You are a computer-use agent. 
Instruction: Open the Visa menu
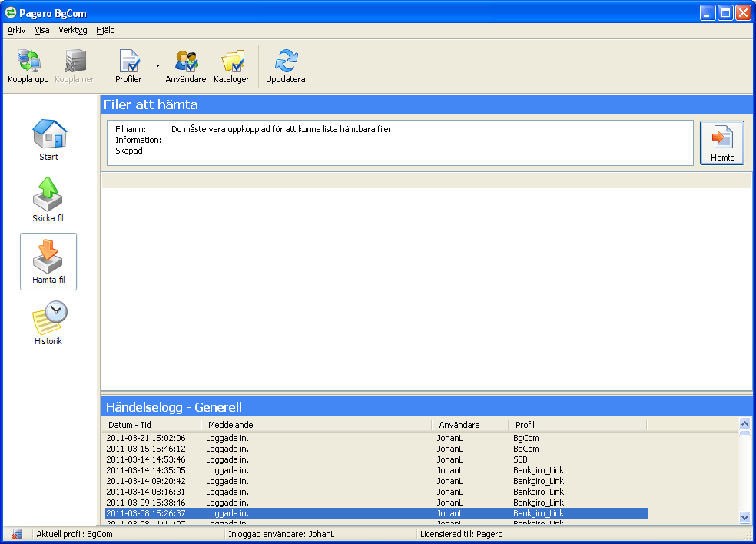42,30
